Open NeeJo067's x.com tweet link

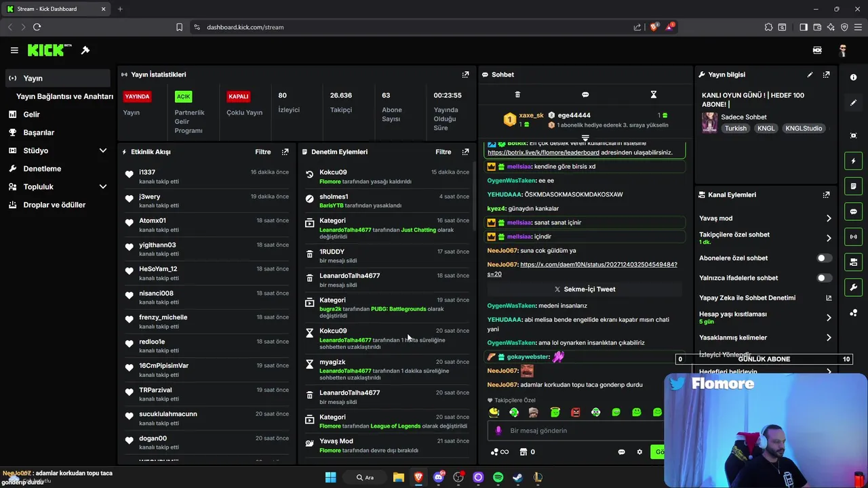pos(582,269)
